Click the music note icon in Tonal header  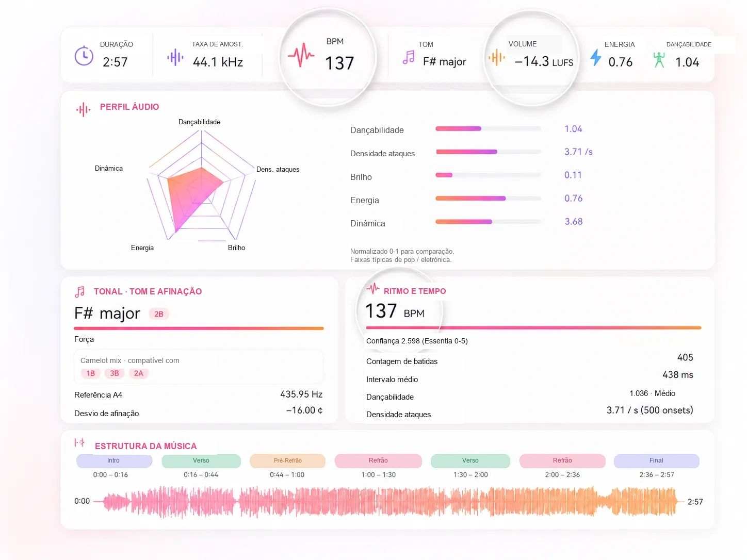tap(79, 292)
